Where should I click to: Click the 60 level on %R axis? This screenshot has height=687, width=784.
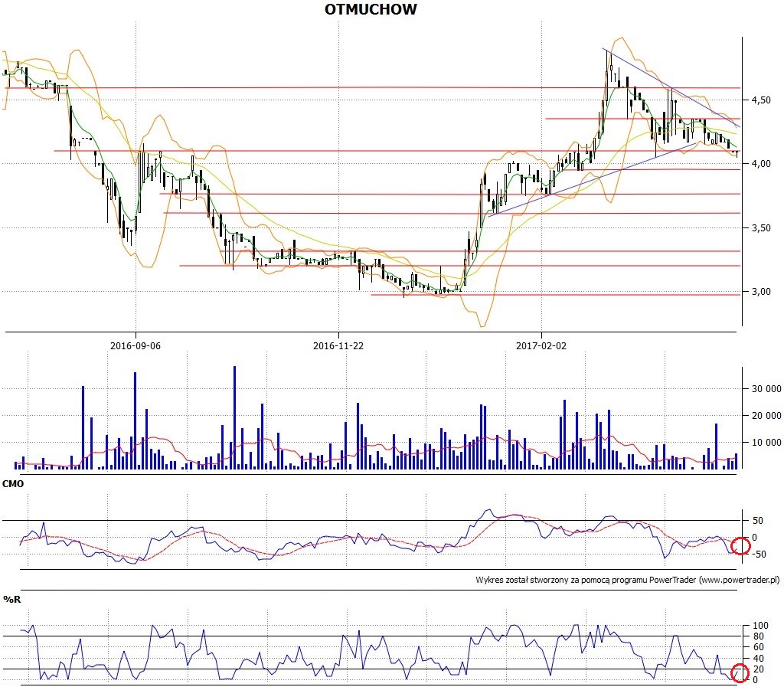pyautogui.click(x=758, y=647)
